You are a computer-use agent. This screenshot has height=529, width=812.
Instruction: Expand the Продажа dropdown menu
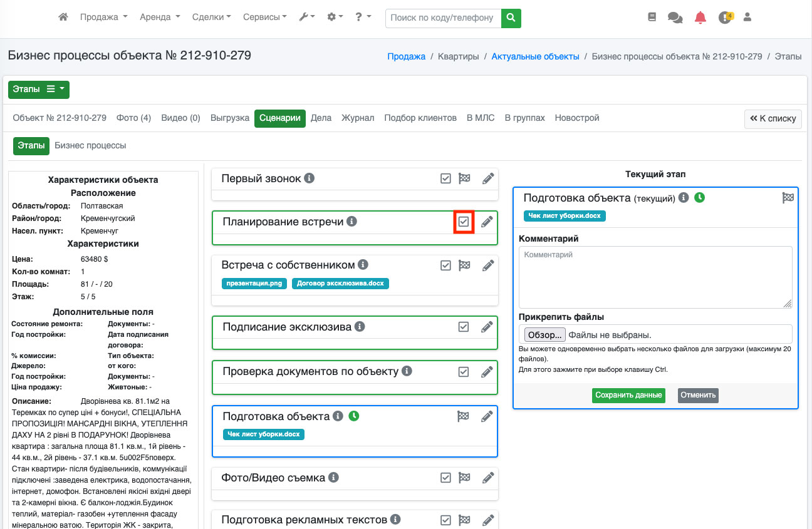tap(103, 18)
